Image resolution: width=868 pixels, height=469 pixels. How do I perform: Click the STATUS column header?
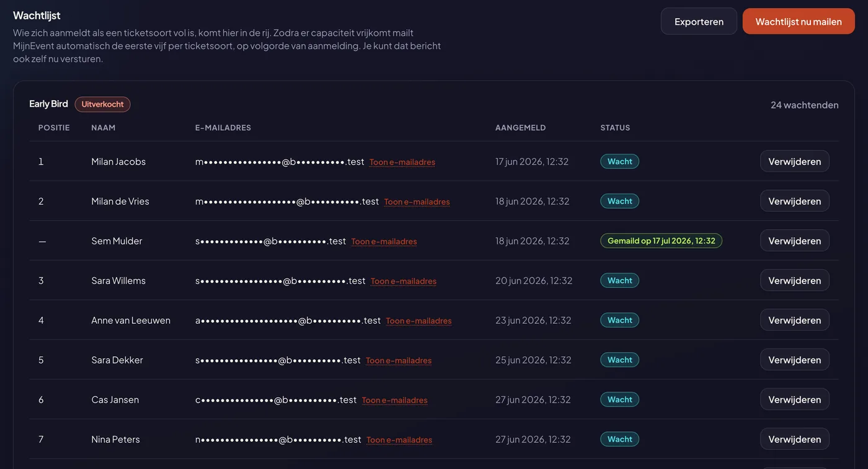(x=615, y=128)
